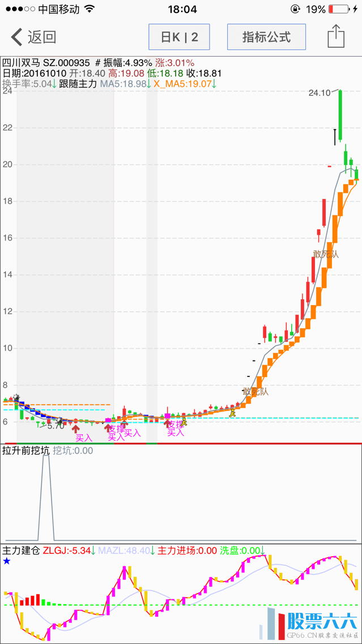
Task: Tap the back arrow labeled 返回
Action: click(34, 37)
